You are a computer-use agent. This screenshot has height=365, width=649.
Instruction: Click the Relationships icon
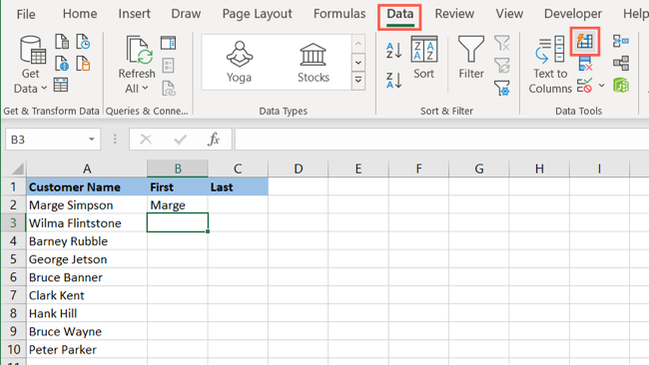tap(621, 63)
